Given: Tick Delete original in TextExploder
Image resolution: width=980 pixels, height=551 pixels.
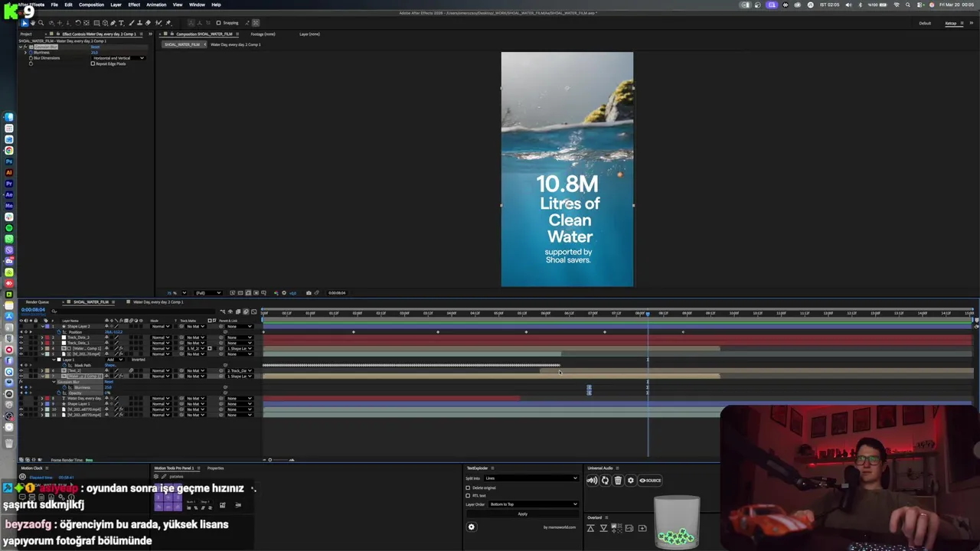Looking at the screenshot, I should (468, 487).
